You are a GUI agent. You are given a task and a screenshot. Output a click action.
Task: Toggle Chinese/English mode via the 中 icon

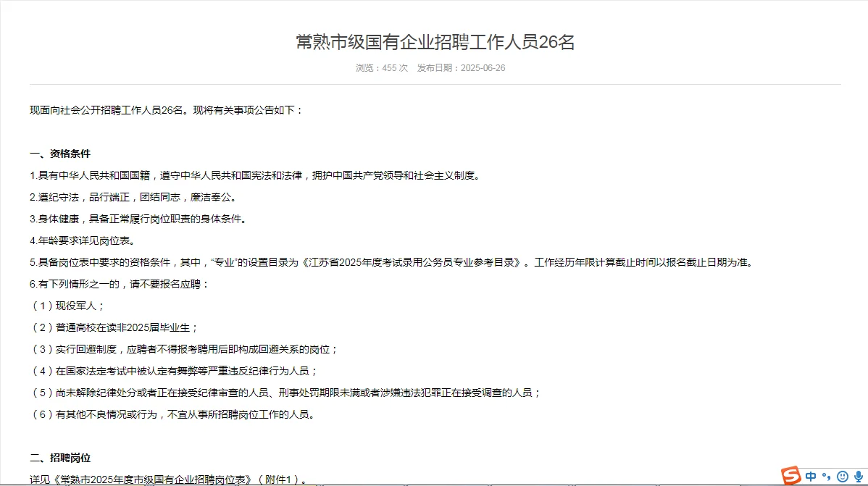click(811, 477)
